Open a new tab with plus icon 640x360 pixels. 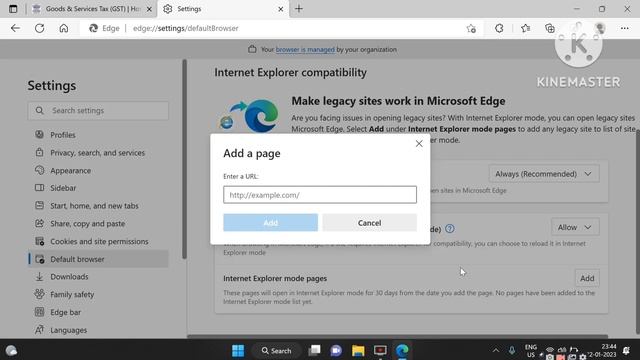click(x=299, y=9)
